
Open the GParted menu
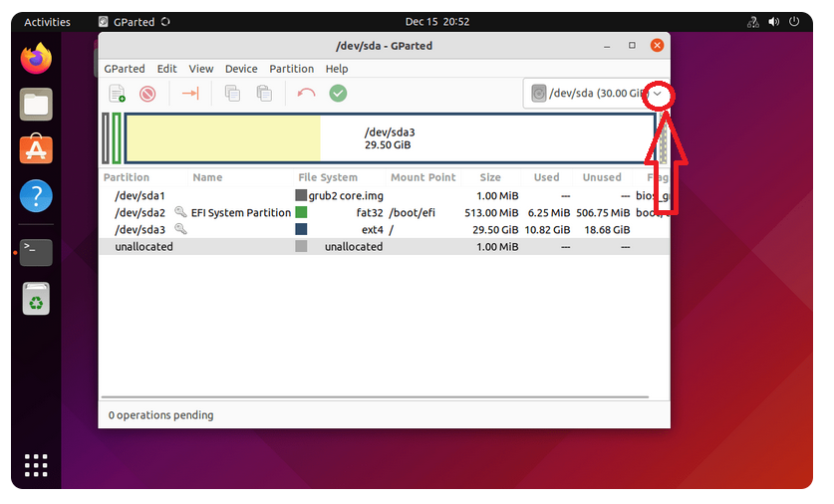click(125, 69)
